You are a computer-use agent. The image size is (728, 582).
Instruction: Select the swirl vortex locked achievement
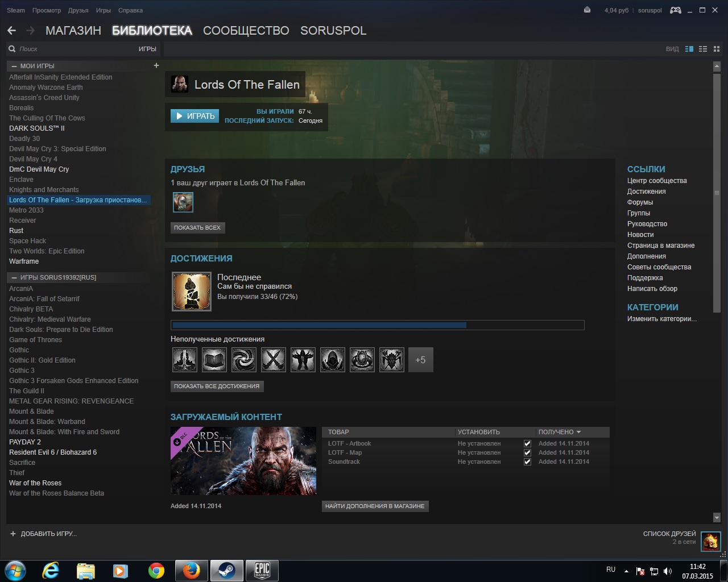click(x=244, y=360)
